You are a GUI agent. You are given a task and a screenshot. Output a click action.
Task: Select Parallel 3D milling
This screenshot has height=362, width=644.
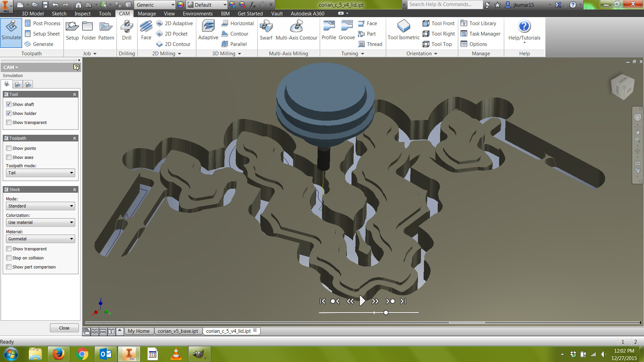click(x=234, y=44)
